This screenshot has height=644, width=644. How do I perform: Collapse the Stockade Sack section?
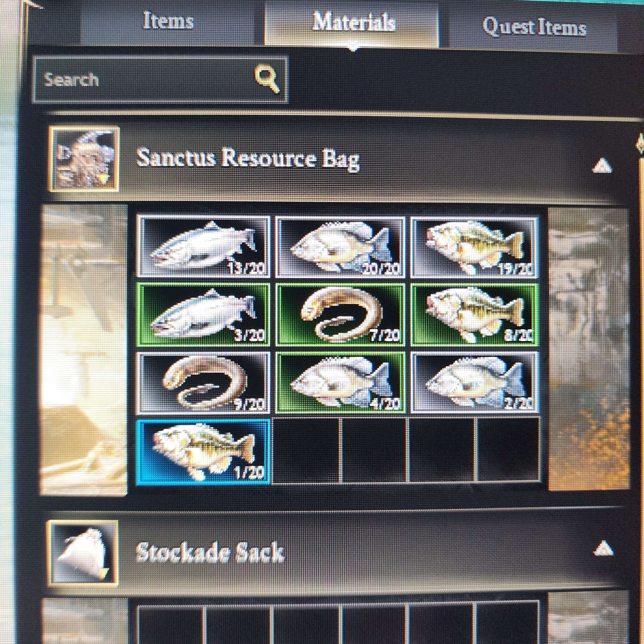(x=603, y=548)
